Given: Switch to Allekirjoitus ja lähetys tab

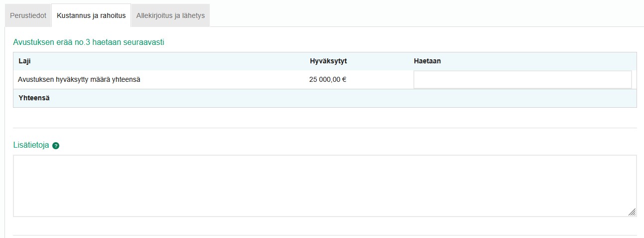Looking at the screenshot, I should tap(170, 15).
